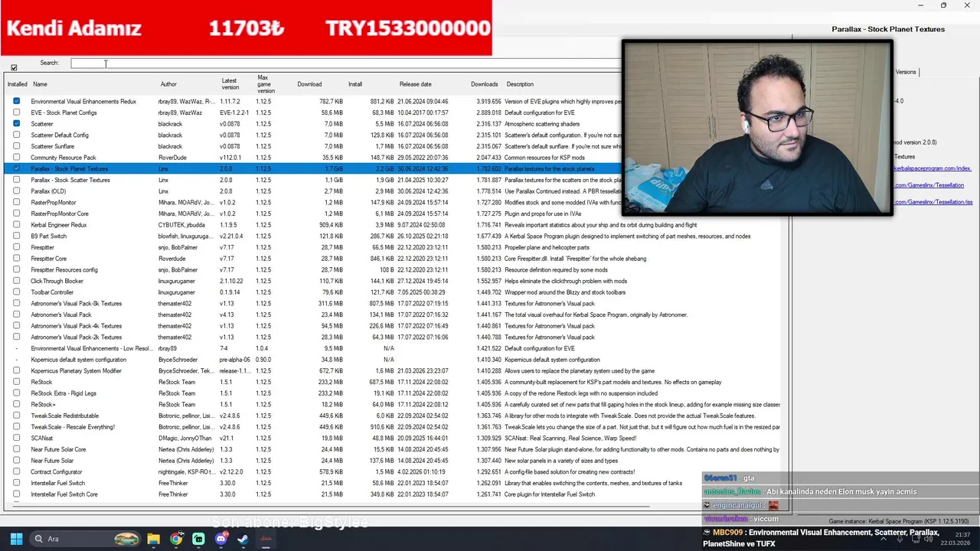Open Google Chrome from the taskbar
The width and height of the screenshot is (980, 551).
tap(176, 539)
